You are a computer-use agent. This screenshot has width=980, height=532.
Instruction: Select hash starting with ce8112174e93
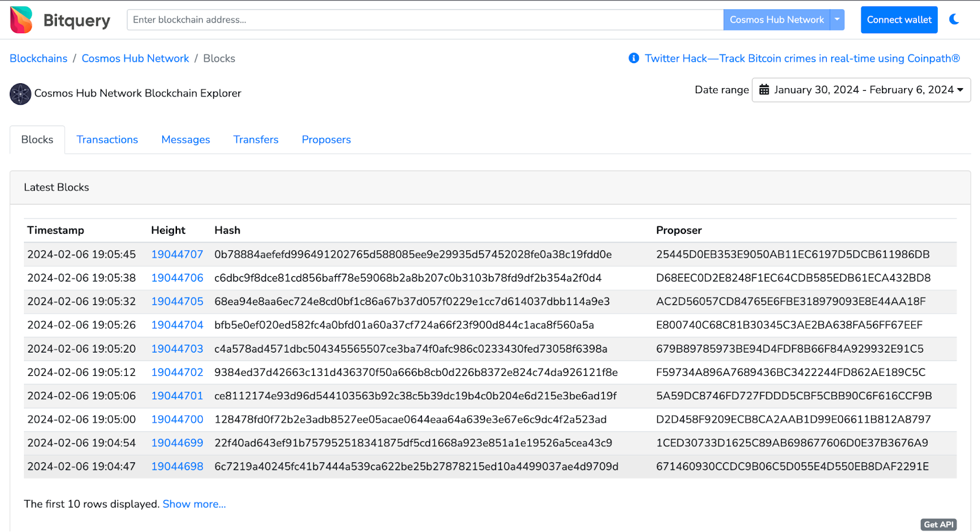[415, 396]
